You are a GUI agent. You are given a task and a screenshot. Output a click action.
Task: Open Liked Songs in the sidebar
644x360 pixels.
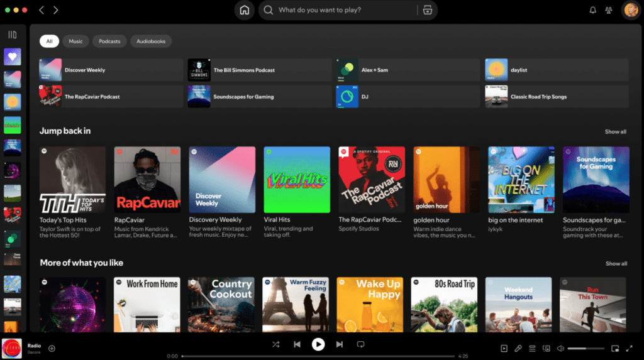pyautogui.click(x=13, y=57)
